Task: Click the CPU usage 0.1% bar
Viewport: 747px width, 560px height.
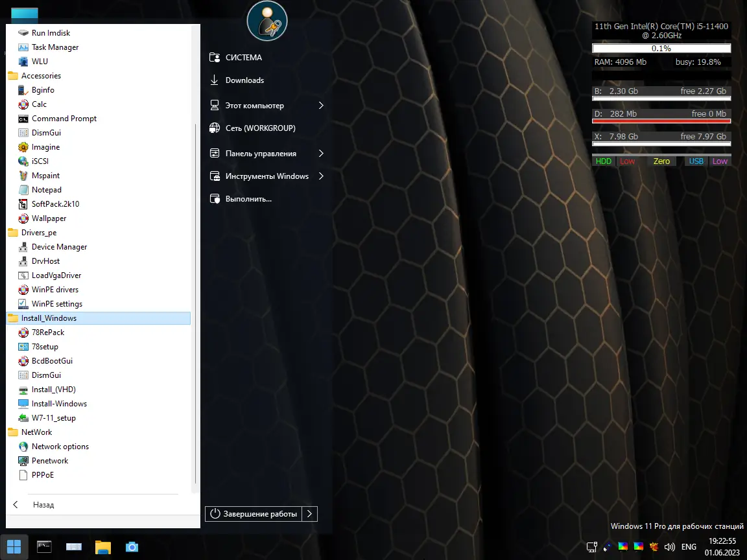Action: pos(661,49)
